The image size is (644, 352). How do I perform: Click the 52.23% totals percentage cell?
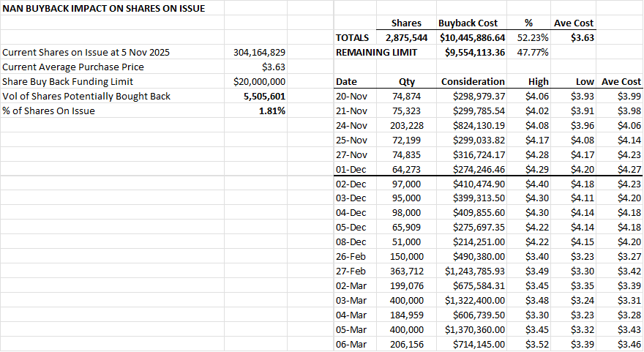pos(533,38)
